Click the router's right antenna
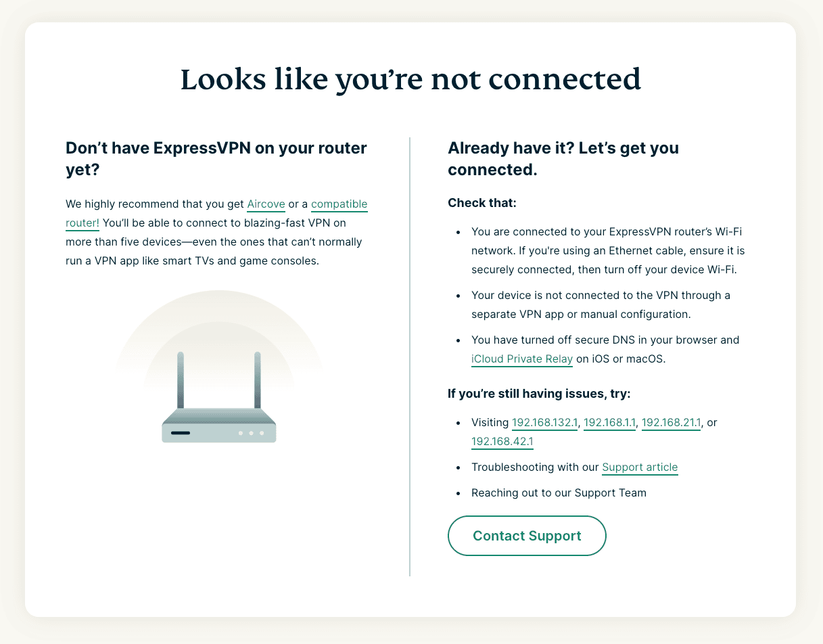 tap(258, 379)
